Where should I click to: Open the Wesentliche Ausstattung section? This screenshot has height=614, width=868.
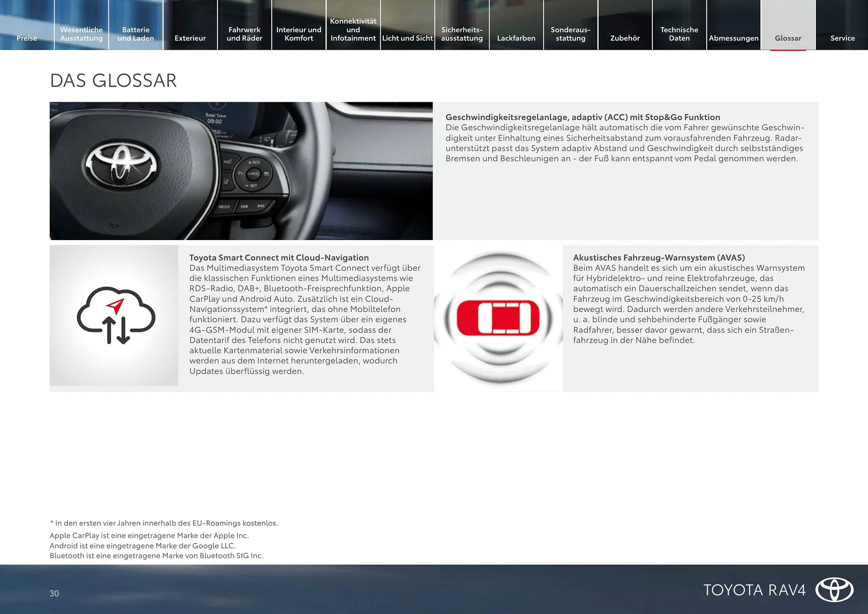point(81,34)
